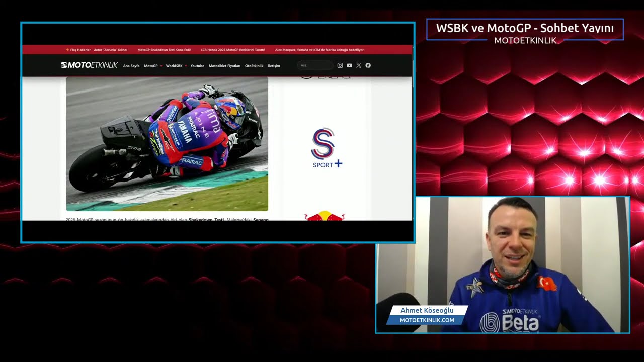Open the Ana Sayfa menu item
The height and width of the screenshot is (362, 644).
point(131,66)
